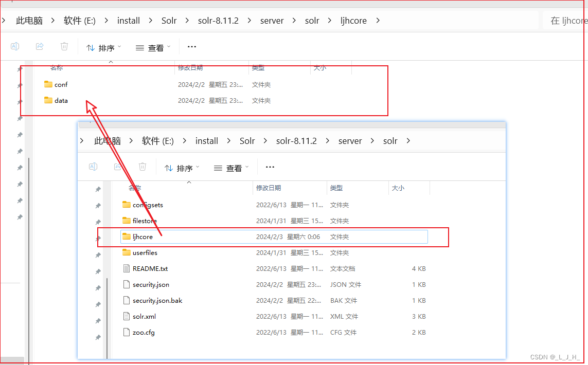
Task: Click delete trash icon in back ljhcore window
Action: coord(64,46)
